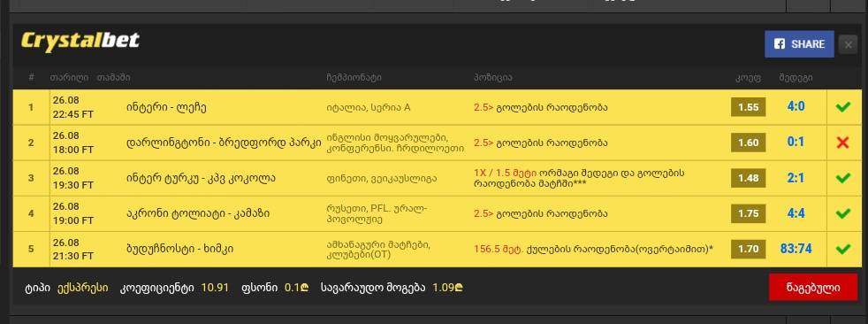Click the 4:4 score result
868x324 pixels.
pos(796,213)
